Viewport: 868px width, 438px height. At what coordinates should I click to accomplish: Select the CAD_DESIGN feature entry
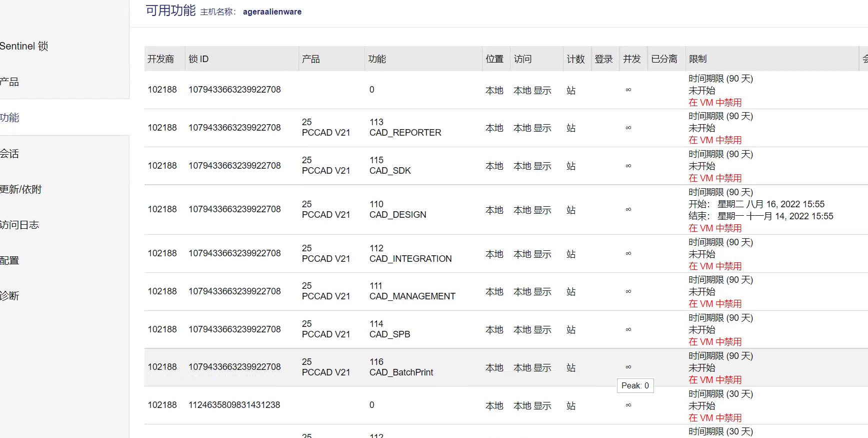tap(397, 215)
